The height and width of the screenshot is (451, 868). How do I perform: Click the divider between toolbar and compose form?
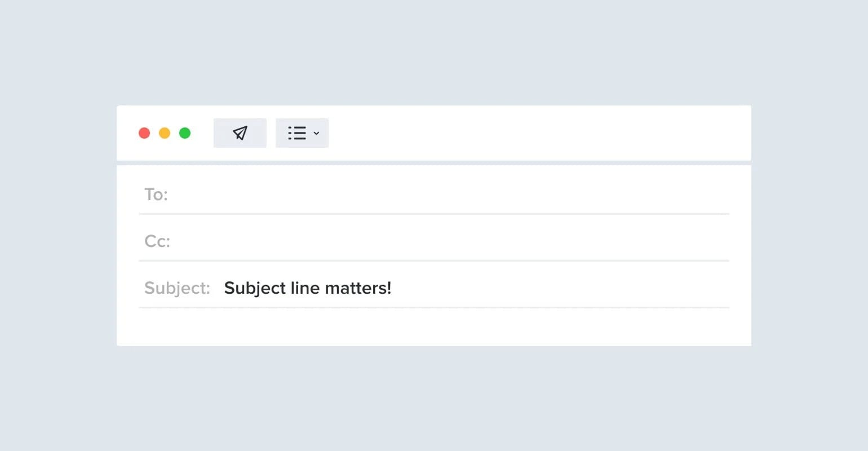coord(434,163)
